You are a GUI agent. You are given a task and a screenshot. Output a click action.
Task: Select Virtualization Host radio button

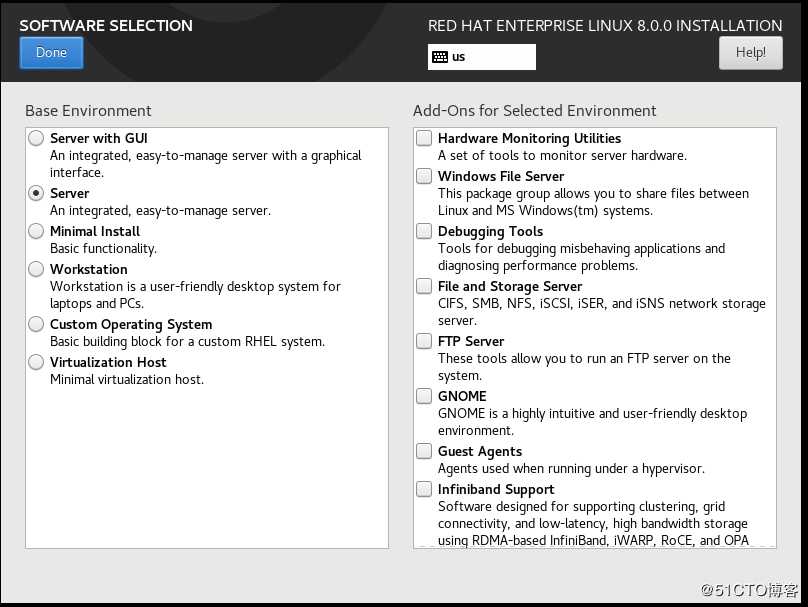click(36, 362)
